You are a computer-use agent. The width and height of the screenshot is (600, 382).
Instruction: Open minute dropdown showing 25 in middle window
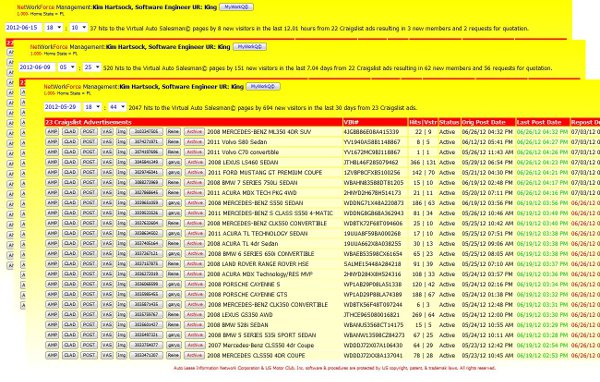[92, 67]
